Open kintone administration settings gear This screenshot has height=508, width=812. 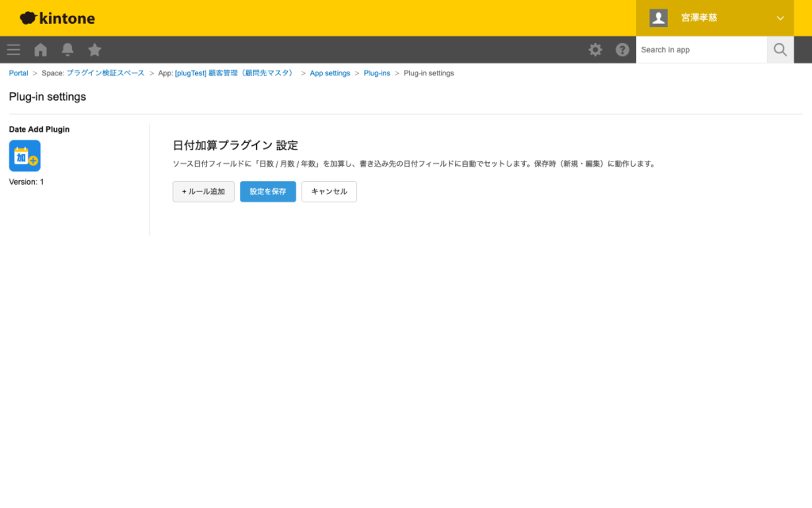[595, 49]
